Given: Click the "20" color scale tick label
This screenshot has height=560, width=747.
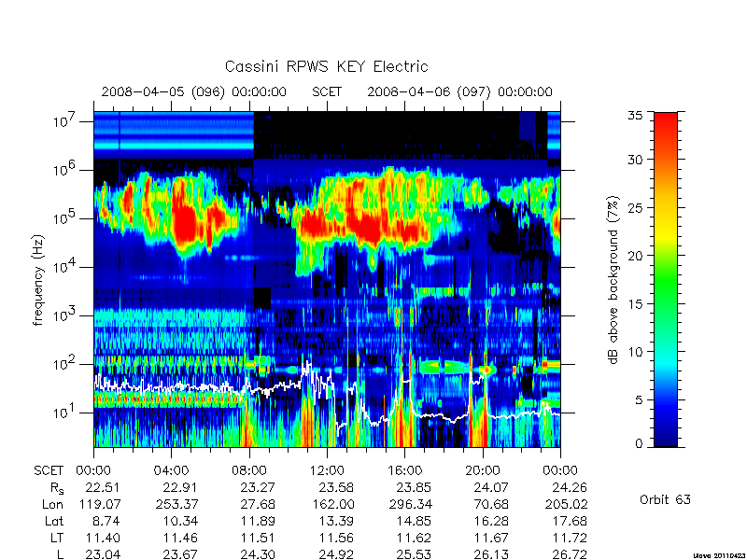Looking at the screenshot, I should click(x=635, y=255).
